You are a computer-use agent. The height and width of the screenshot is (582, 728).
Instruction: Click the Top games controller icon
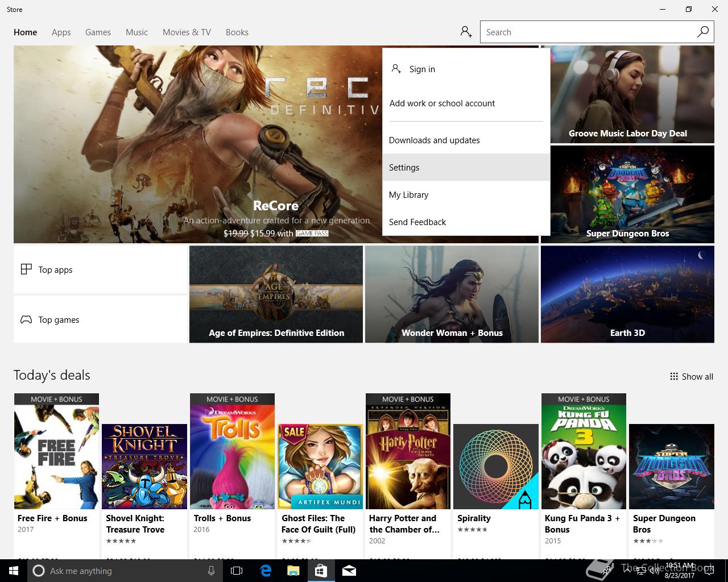click(x=26, y=319)
